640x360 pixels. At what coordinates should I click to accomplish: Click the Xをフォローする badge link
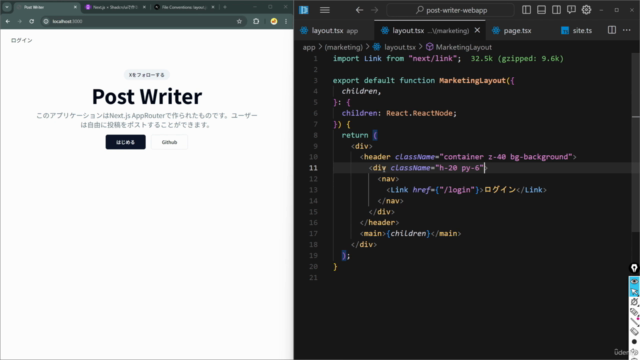point(147,75)
